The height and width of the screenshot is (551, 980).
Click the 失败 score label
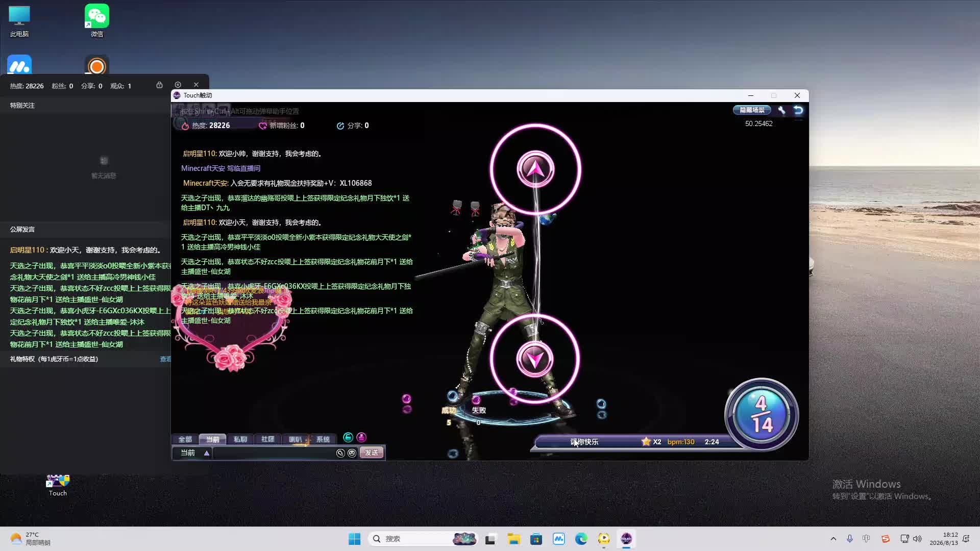click(479, 410)
